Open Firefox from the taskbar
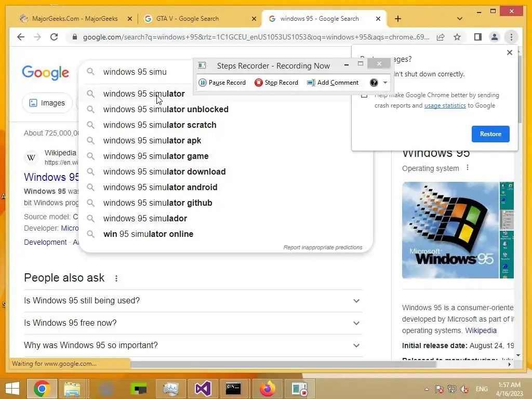The width and height of the screenshot is (532, 399). pos(268,389)
